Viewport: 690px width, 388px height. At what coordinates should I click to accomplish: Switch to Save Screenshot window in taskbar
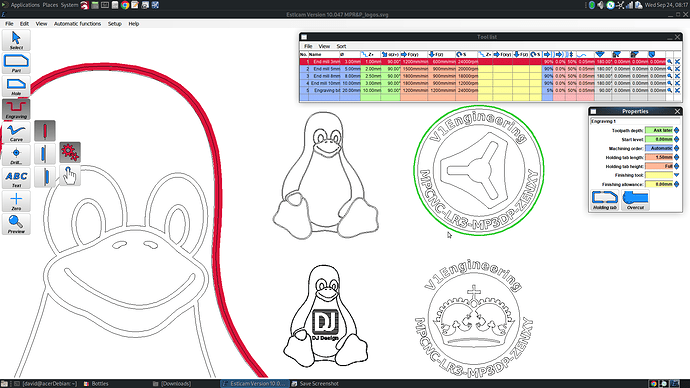pyautogui.click(x=319, y=384)
